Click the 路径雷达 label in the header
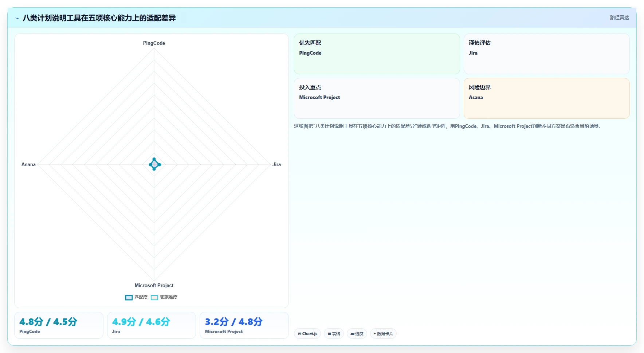This screenshot has width=644, height=353. [x=619, y=17]
